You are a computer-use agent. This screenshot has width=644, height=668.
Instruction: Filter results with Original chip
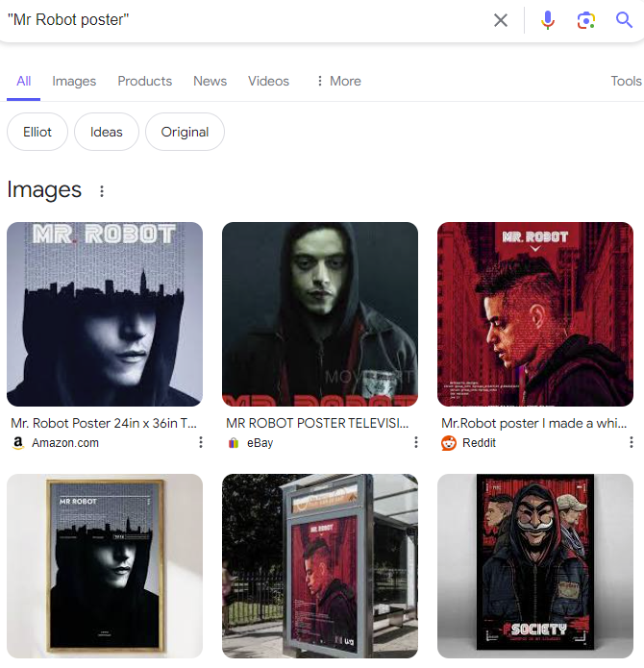pyautogui.click(x=185, y=132)
